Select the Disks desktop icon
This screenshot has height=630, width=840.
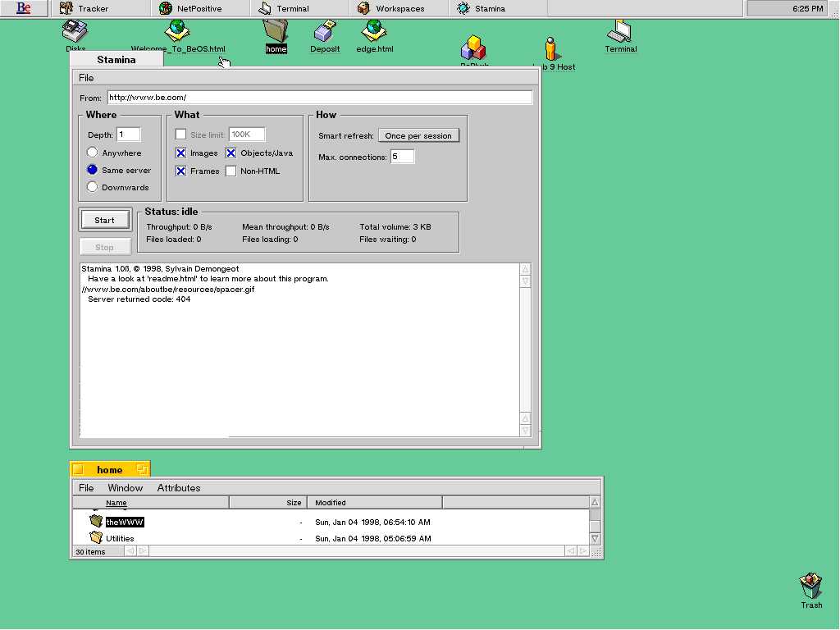point(75,36)
